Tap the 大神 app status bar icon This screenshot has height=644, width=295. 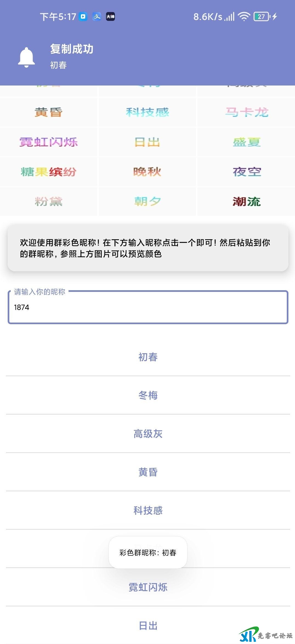coord(110,17)
